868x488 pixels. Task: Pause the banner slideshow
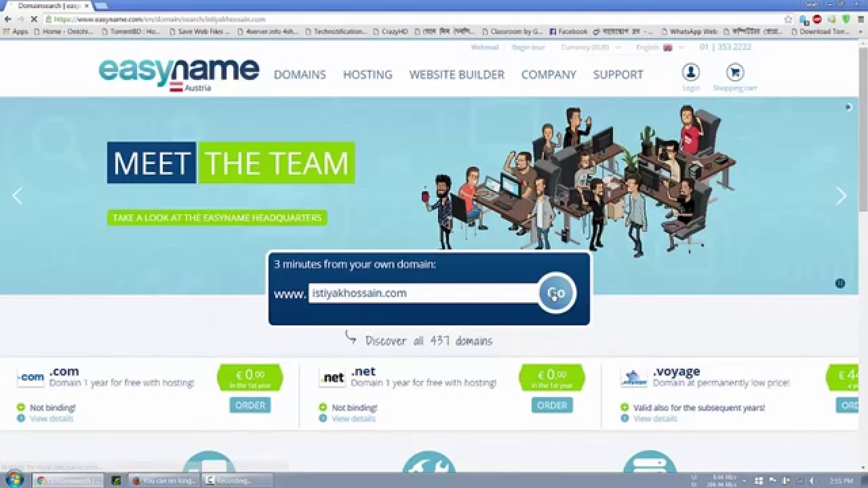coord(840,283)
